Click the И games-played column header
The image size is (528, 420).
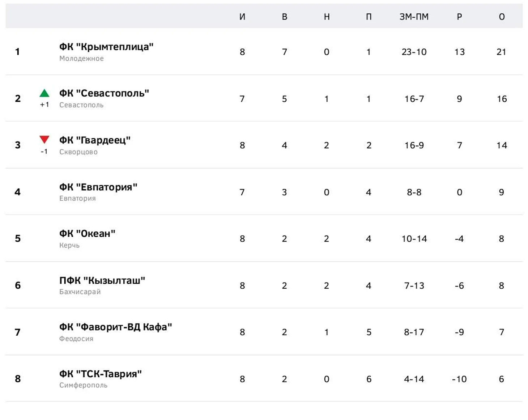242,17
